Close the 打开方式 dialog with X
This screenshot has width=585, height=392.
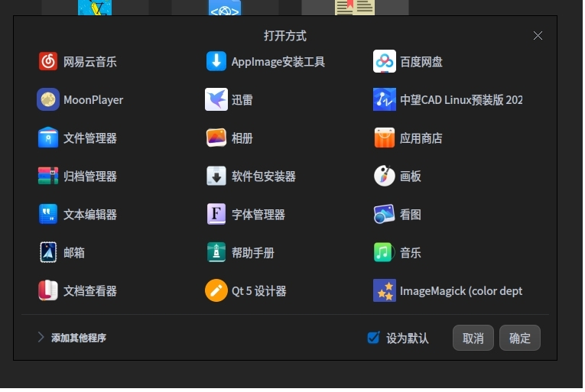538,36
